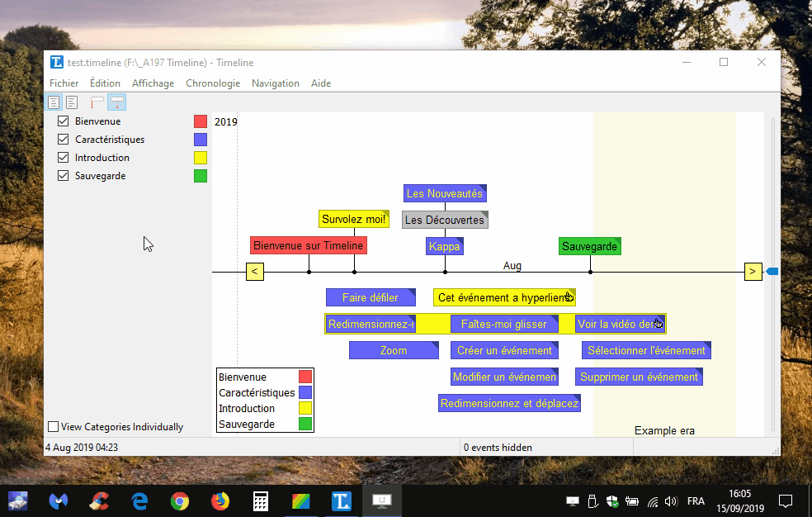
Task: Open Wi-Fi network tray icon
Action: click(653, 501)
